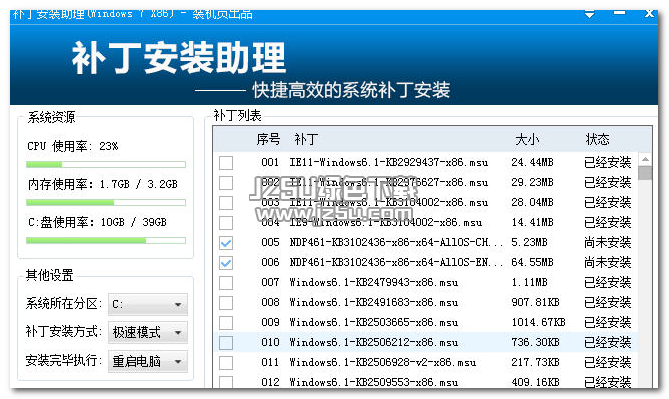The width and height of the screenshot is (669, 399).
Task: Tick the checkbox for patch 011
Action: [x=226, y=363]
